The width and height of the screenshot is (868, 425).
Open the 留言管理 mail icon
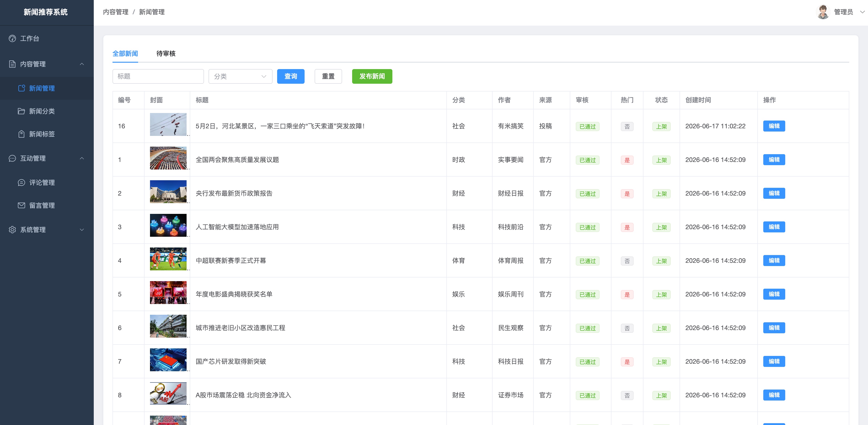pyautogui.click(x=21, y=206)
